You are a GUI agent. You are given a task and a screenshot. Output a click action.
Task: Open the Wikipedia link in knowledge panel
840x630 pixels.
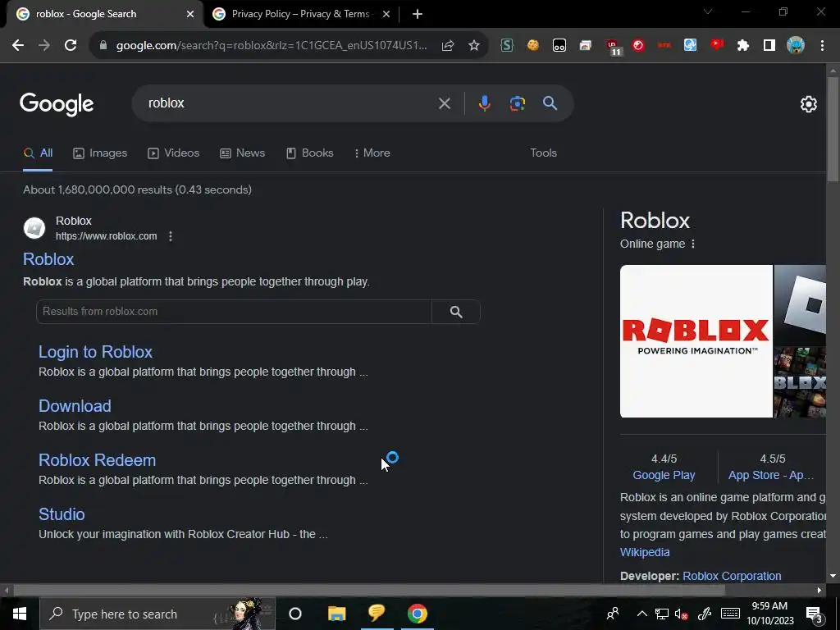tap(645, 552)
